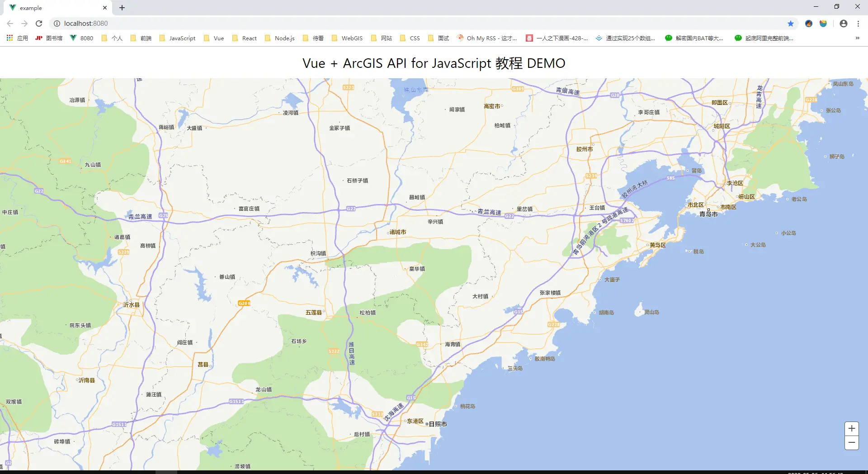Bookmark this page with the star
This screenshot has width=868, height=474.
coord(791,24)
